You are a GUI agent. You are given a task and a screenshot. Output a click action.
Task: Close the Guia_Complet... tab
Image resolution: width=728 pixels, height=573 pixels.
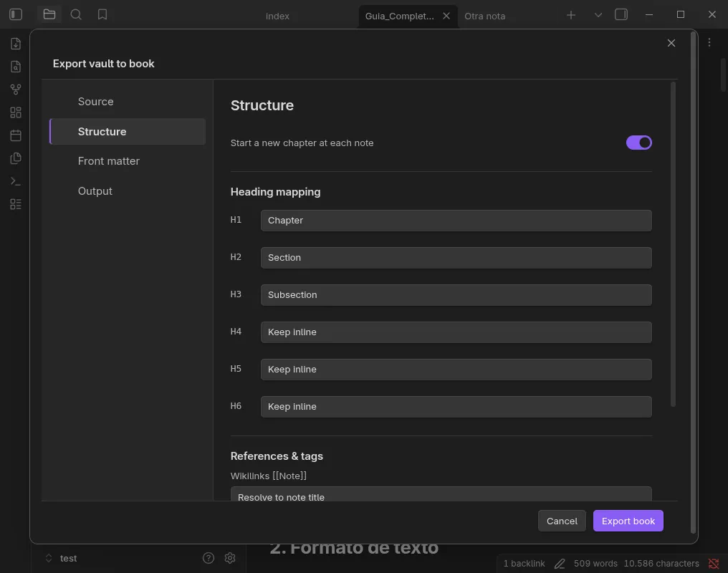446,16
